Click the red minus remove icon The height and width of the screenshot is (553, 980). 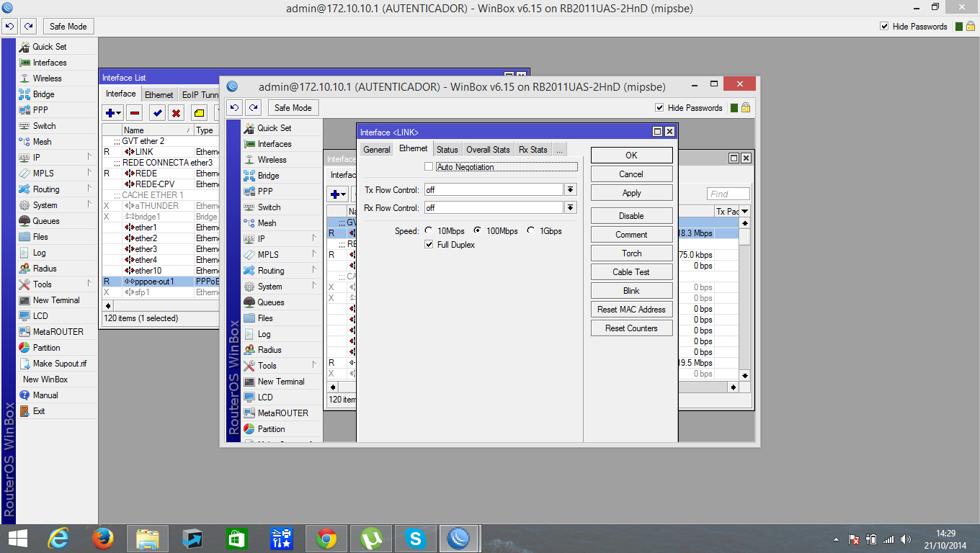click(134, 113)
